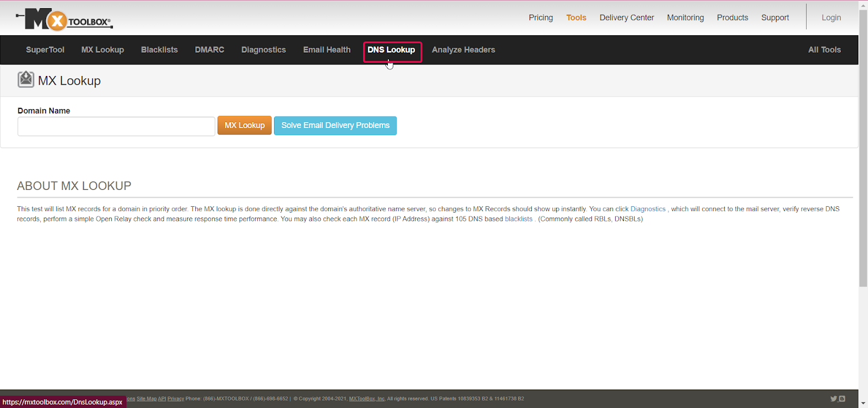Switch to the SuperTool tab

pyautogui.click(x=45, y=50)
